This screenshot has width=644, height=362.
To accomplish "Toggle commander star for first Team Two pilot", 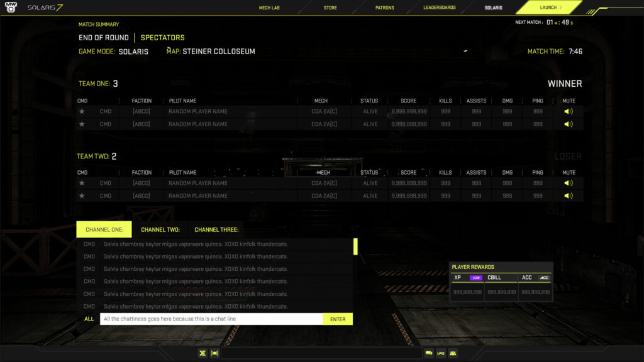I will click(82, 184).
